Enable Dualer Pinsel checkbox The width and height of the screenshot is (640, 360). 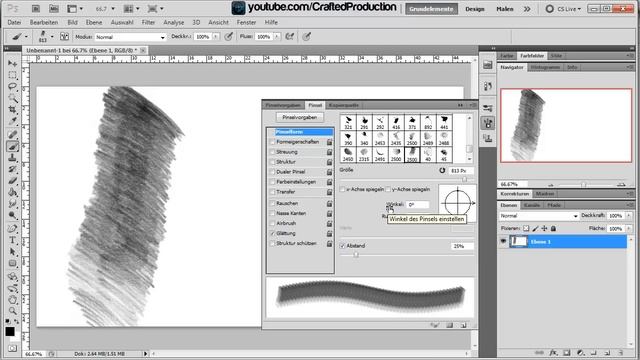pos(272,172)
